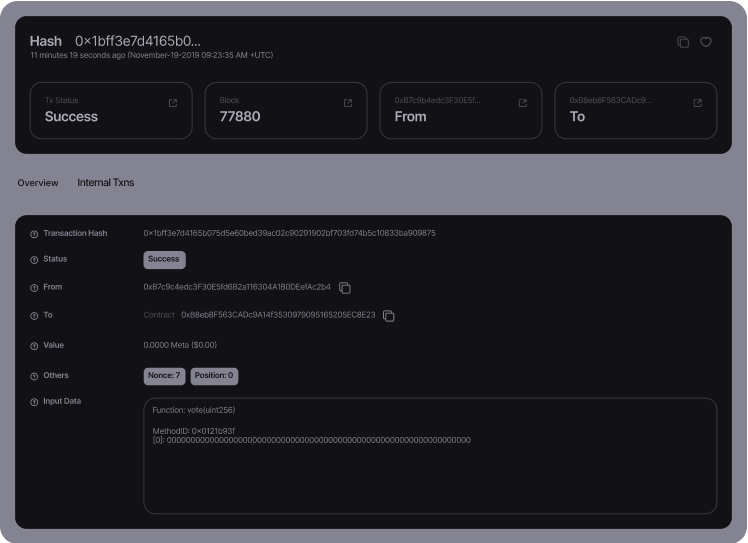Favorite this transaction with the heart icon

[x=705, y=42]
